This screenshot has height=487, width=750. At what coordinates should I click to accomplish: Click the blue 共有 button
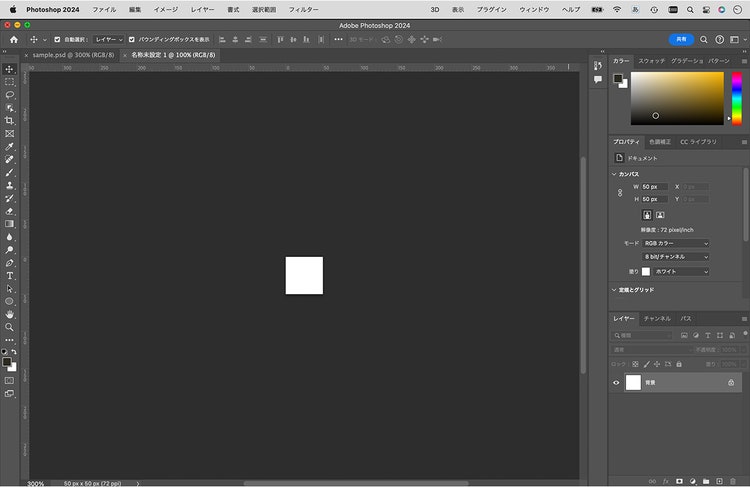[x=681, y=40]
